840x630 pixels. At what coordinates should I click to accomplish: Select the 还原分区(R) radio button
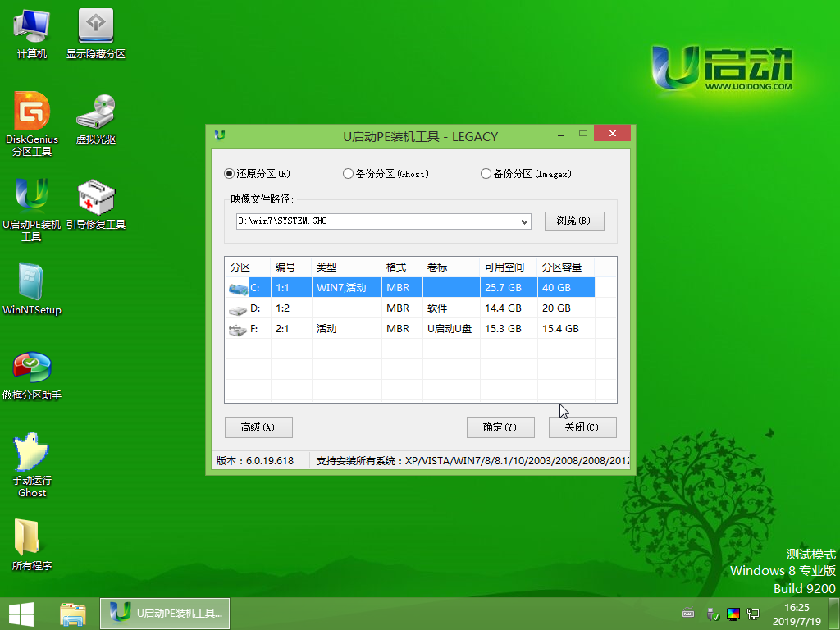(x=230, y=174)
